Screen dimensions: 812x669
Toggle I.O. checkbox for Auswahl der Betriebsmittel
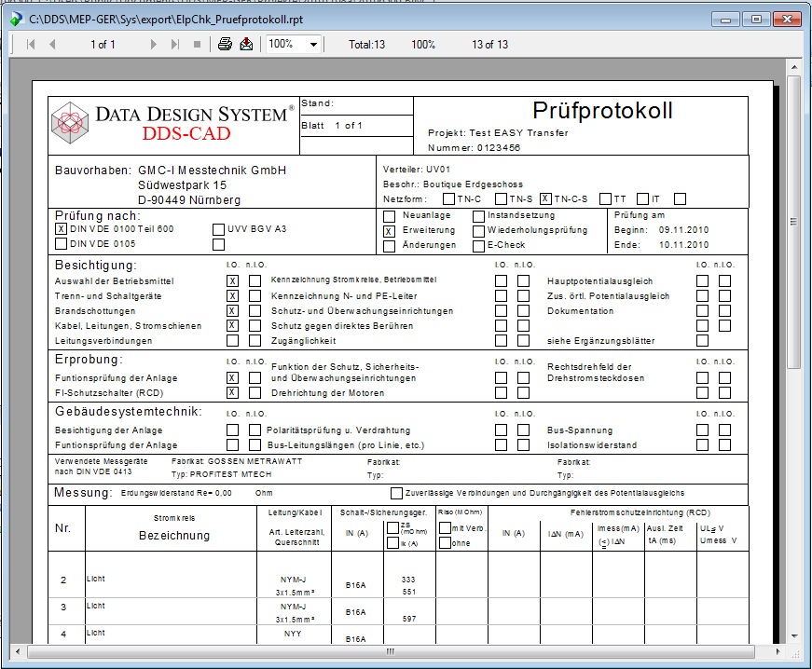coord(232,281)
